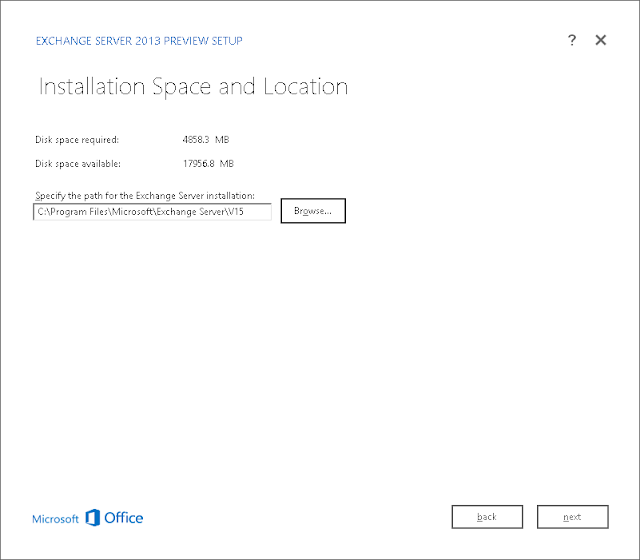
Task: Close the Exchange Server setup window
Action: pyautogui.click(x=600, y=40)
